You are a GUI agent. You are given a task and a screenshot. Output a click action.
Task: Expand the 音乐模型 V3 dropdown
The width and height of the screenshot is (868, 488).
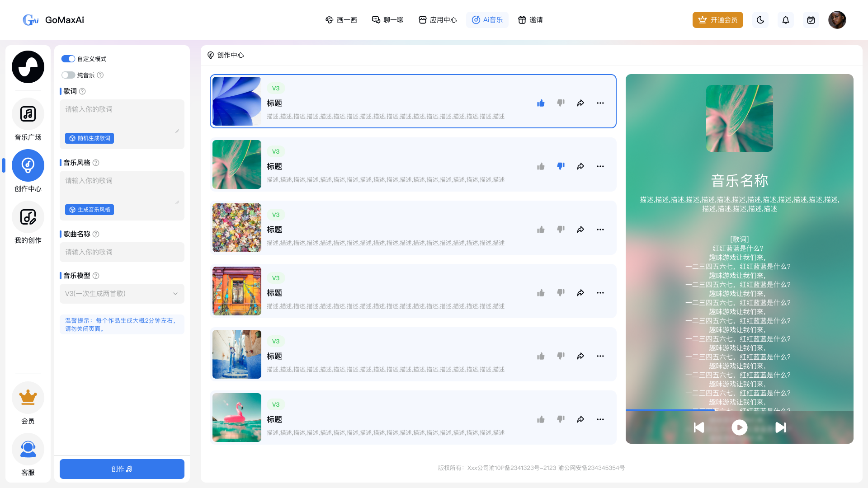pyautogui.click(x=122, y=294)
